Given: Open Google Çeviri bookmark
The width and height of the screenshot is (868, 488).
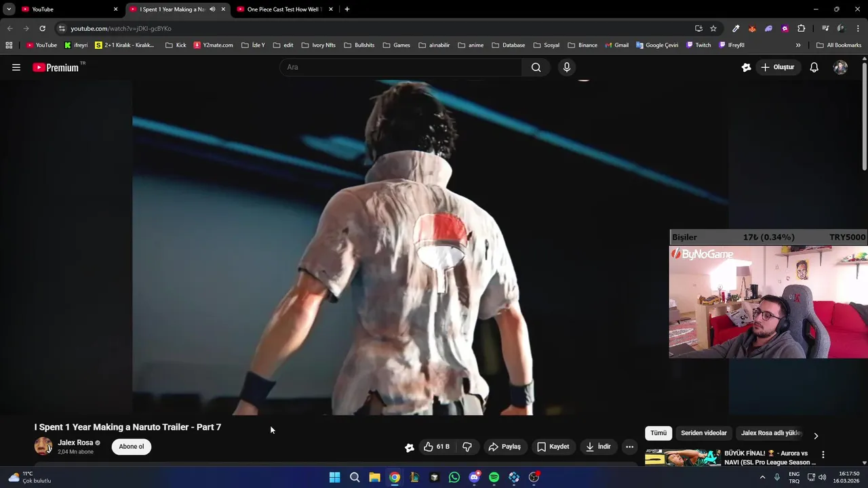Looking at the screenshot, I should [x=657, y=45].
